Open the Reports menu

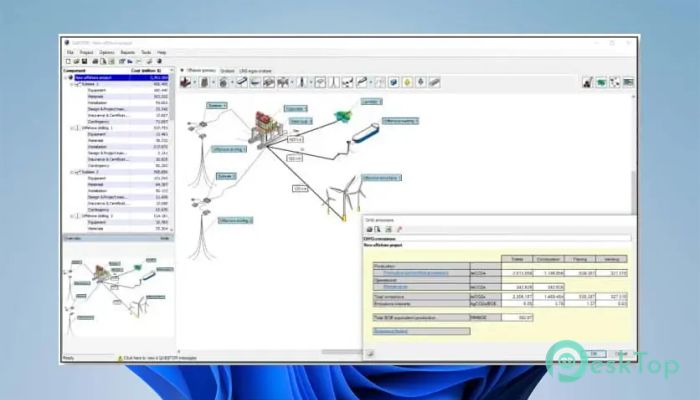[126, 52]
